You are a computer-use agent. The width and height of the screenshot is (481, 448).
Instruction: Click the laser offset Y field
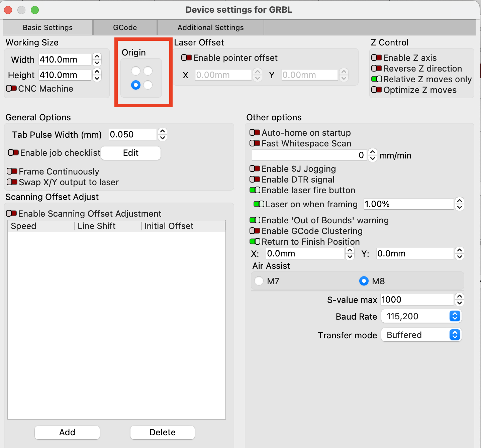coord(309,75)
